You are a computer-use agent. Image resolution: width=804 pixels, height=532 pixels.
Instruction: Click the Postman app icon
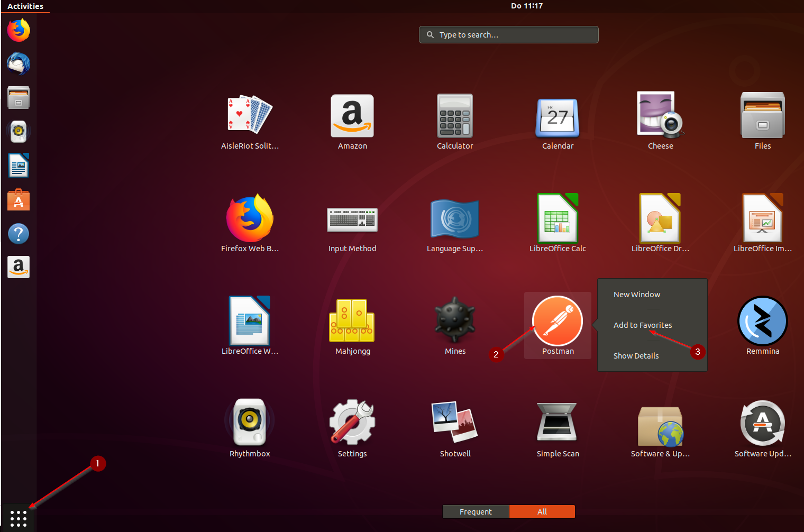(x=558, y=320)
